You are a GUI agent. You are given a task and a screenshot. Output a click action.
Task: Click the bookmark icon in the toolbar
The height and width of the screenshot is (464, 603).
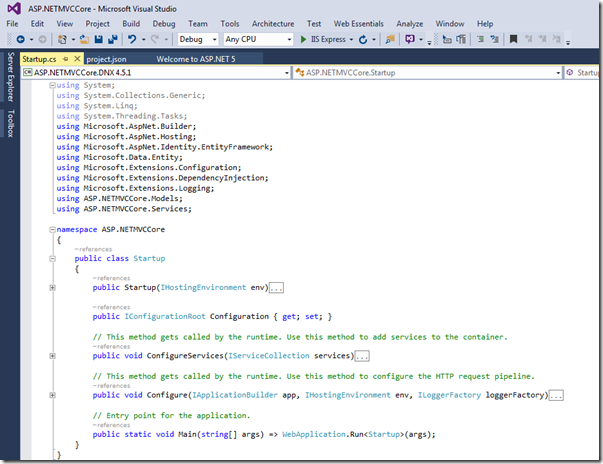514,39
